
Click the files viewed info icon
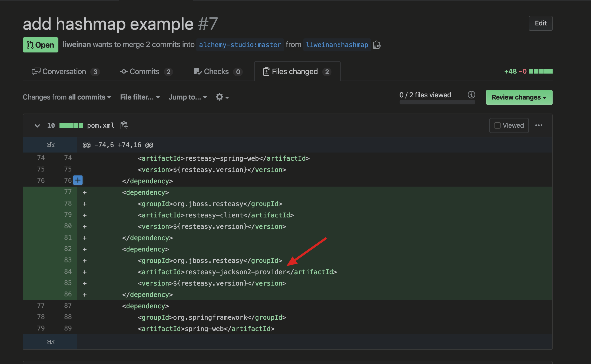(471, 95)
